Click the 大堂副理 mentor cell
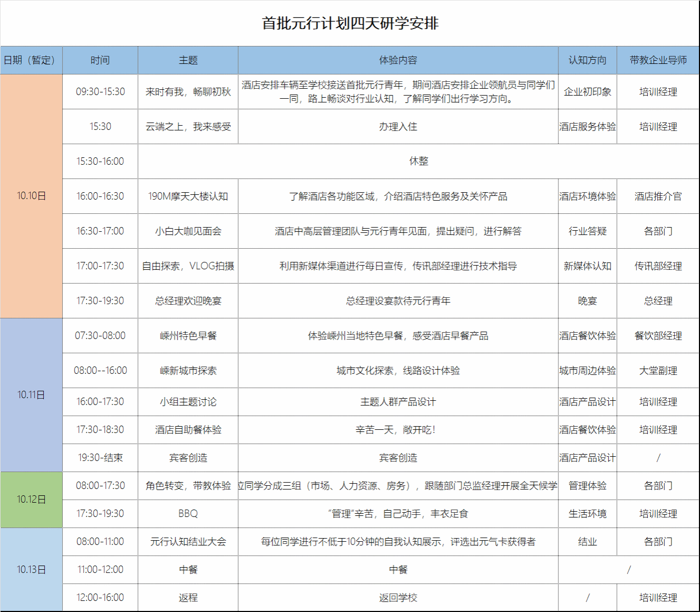 click(658, 371)
